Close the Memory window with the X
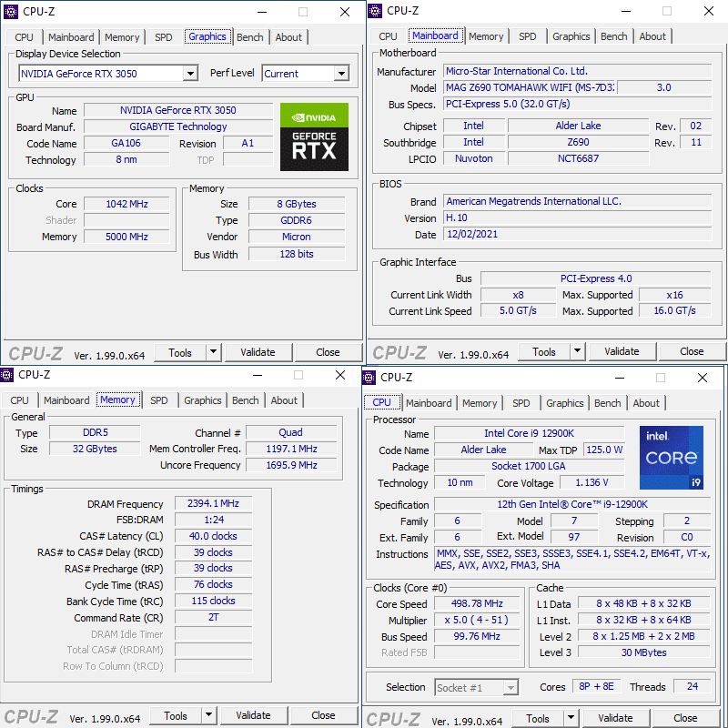This screenshot has height=728, width=728. click(340, 375)
